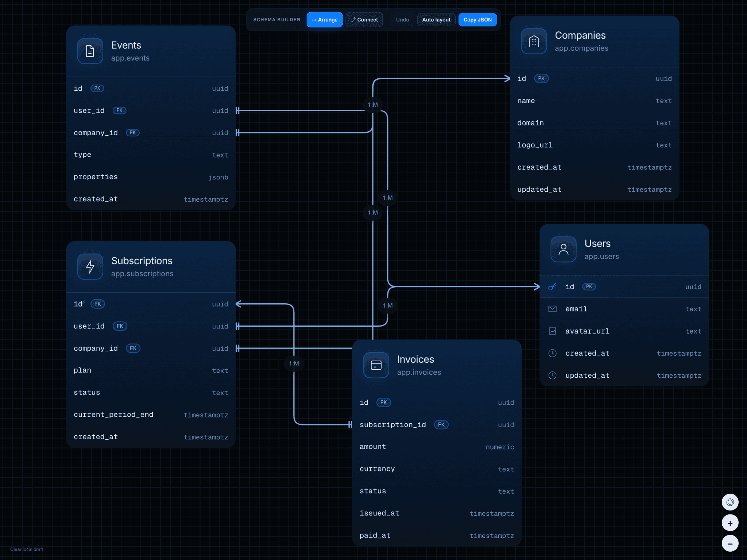
Task: Select the 1:M label just above Subscriptions user_id line
Action: coord(388,306)
